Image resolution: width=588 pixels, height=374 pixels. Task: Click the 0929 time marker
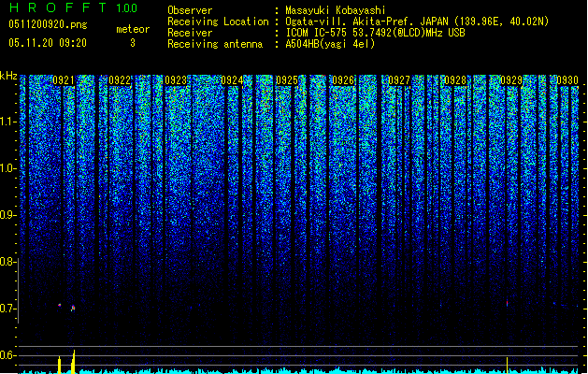tap(511, 80)
